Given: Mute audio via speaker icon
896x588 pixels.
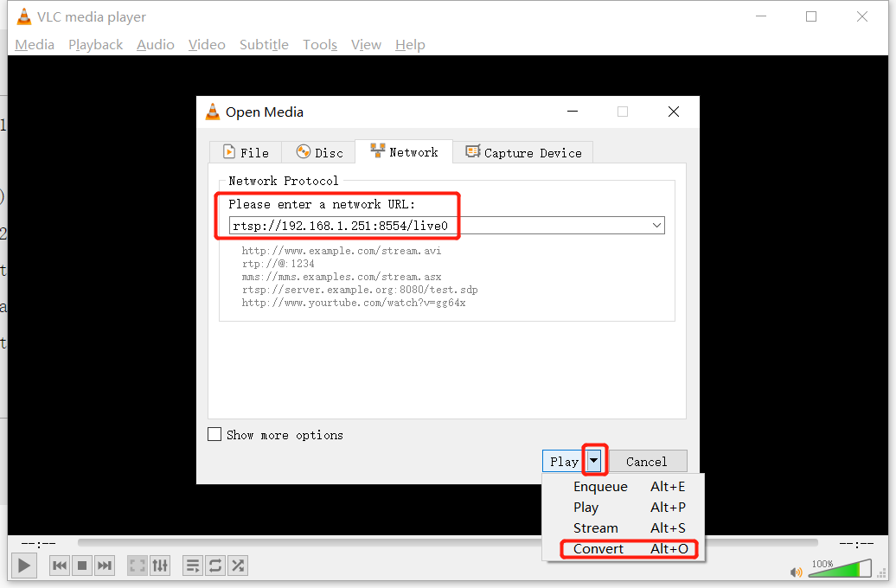Looking at the screenshot, I should pos(796,572).
